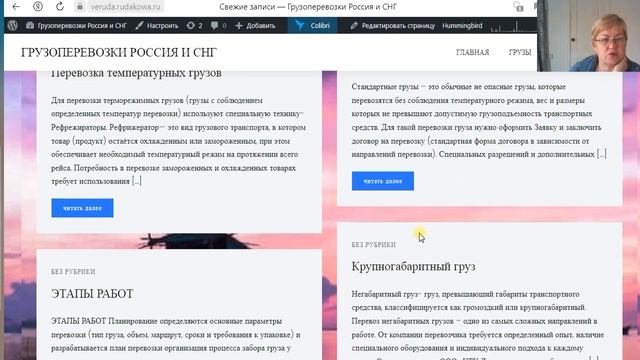Open the Hummingbird admin bar item
The image size is (640, 360).
pyautogui.click(x=462, y=25)
